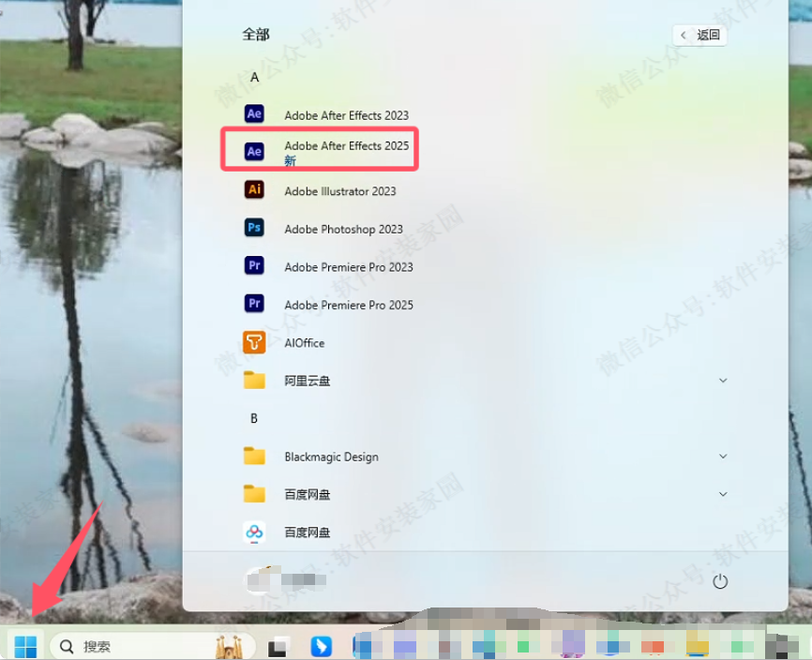
Task: Launch Adobe After Effects 2023
Action: pyautogui.click(x=346, y=114)
